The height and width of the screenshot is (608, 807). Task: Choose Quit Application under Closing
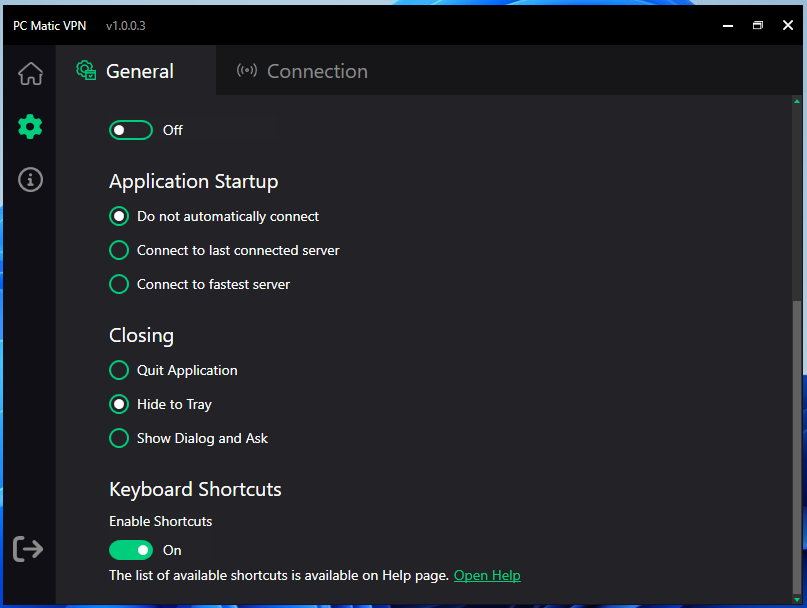pos(119,370)
